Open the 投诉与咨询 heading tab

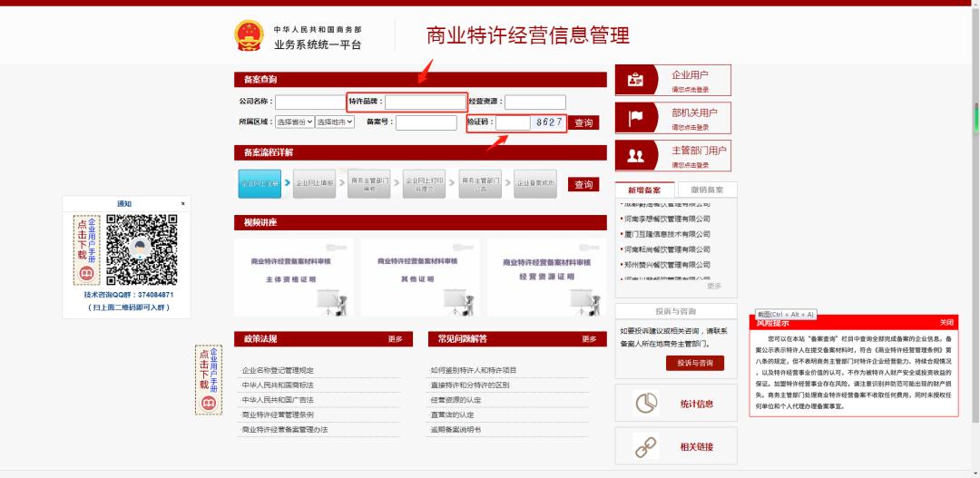(676, 311)
